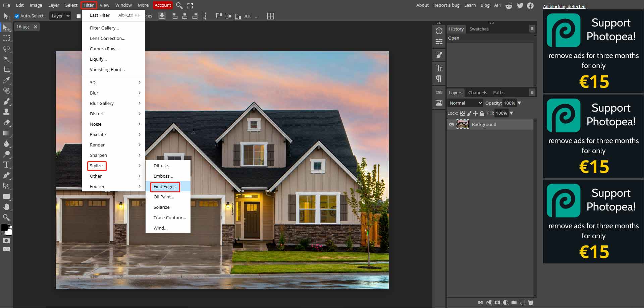Screen dimensions: 644x308
Task: Select the Crop tool
Action: pos(7,70)
